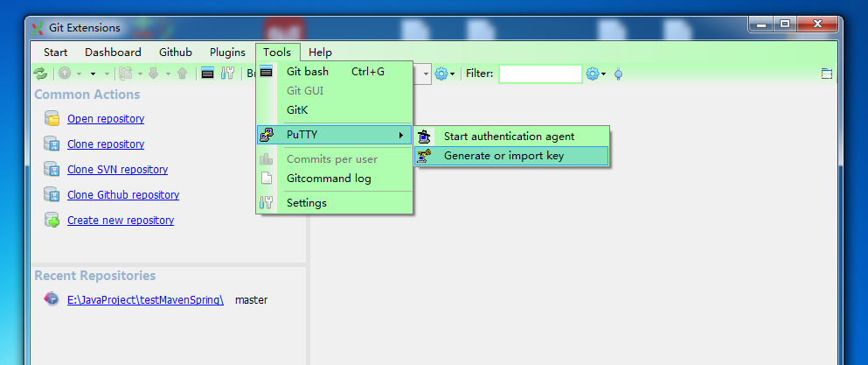Open the Dashboard menu

tap(113, 53)
